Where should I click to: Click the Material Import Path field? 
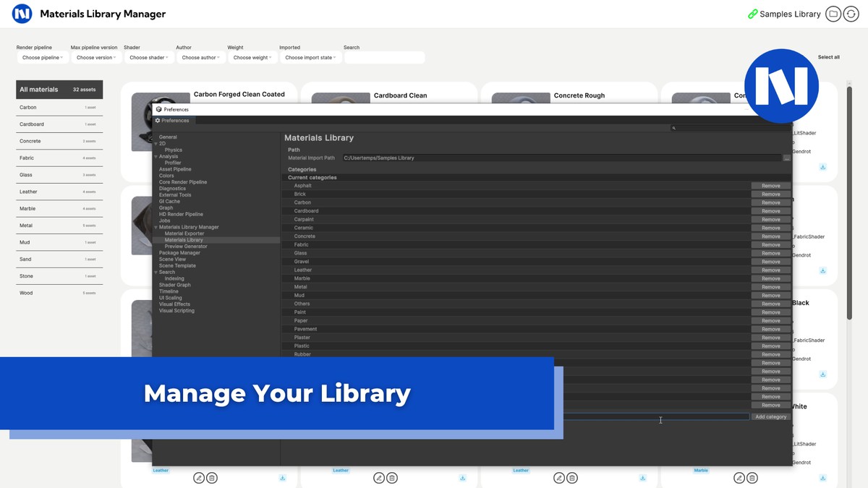click(561, 158)
